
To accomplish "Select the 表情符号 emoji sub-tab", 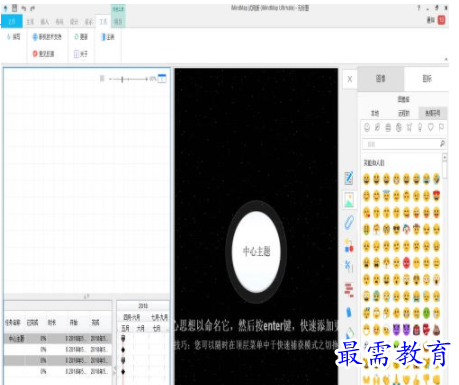I will (x=432, y=113).
